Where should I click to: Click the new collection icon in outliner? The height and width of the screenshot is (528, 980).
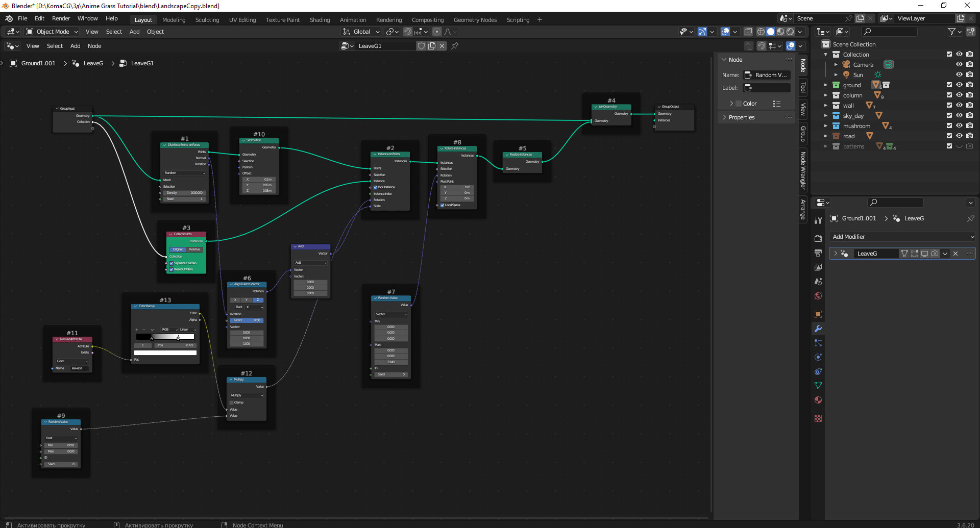(970, 32)
